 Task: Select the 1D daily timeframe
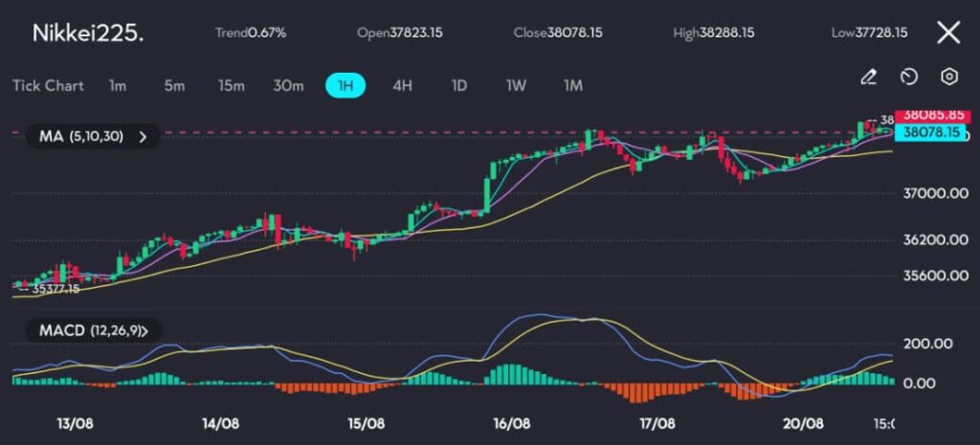click(458, 85)
